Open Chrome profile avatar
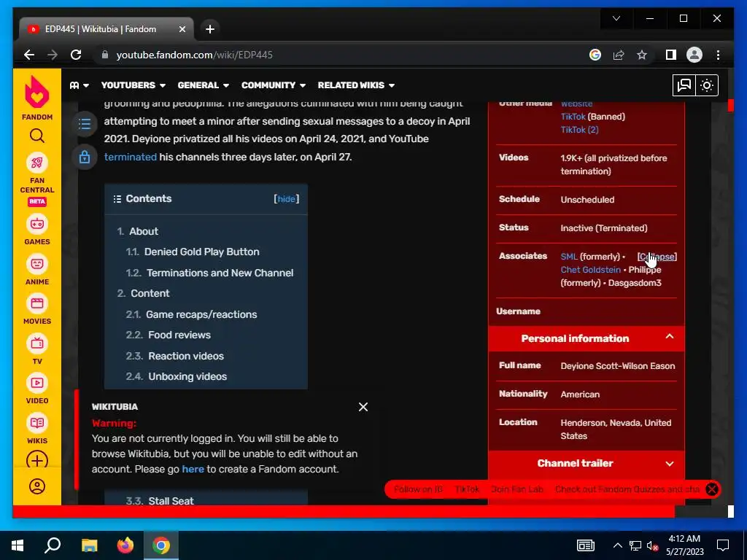Viewport: 747px width, 560px height. [x=694, y=55]
